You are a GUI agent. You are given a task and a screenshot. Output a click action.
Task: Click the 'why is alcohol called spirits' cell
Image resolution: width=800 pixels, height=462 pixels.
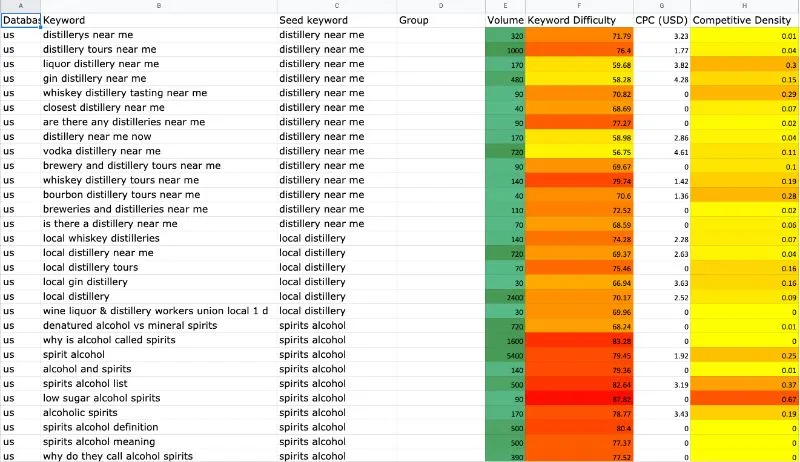pyautogui.click(x=159, y=340)
